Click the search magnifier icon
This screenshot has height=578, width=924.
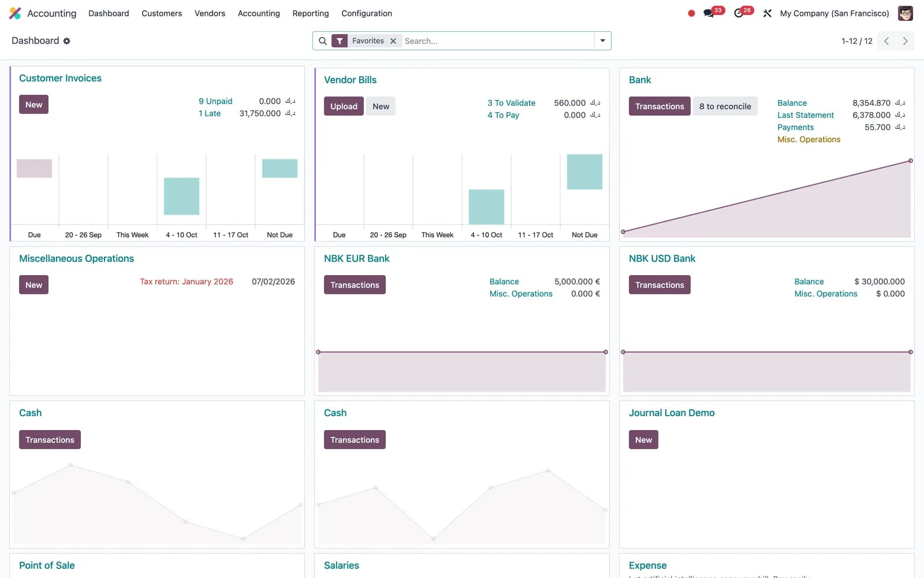(x=323, y=41)
